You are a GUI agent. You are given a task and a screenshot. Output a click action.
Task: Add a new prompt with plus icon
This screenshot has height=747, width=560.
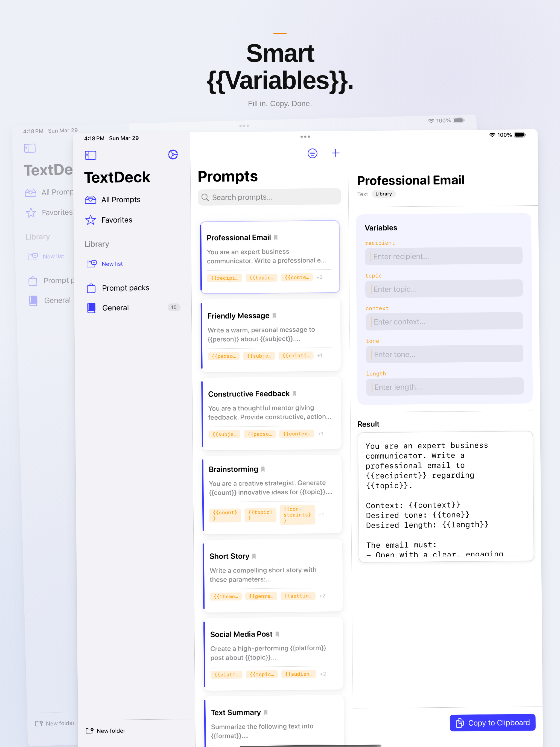pyautogui.click(x=336, y=153)
